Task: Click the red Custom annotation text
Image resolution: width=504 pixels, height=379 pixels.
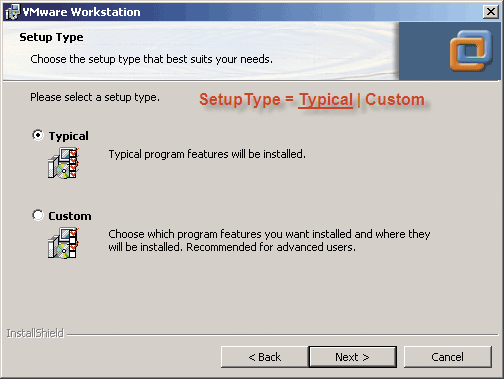Action: point(395,99)
